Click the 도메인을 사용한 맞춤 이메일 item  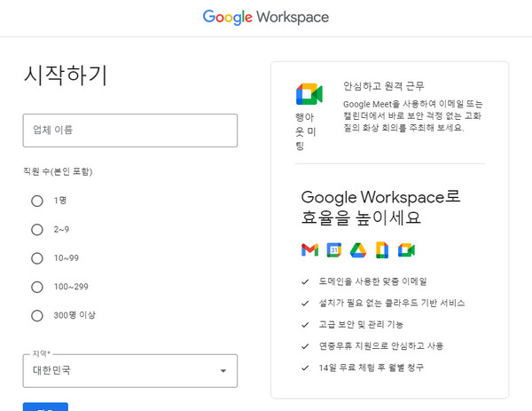pos(372,281)
